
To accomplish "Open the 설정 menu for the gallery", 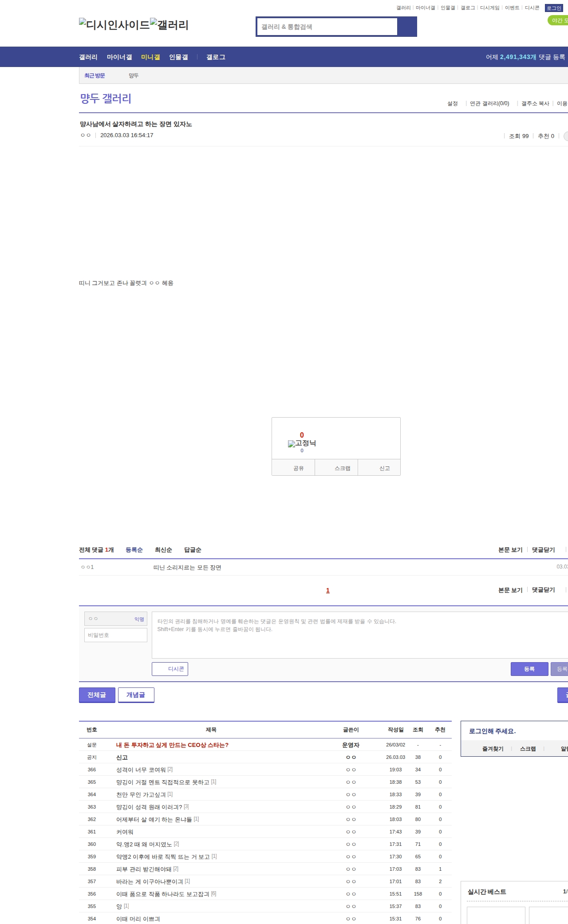I will 452,103.
